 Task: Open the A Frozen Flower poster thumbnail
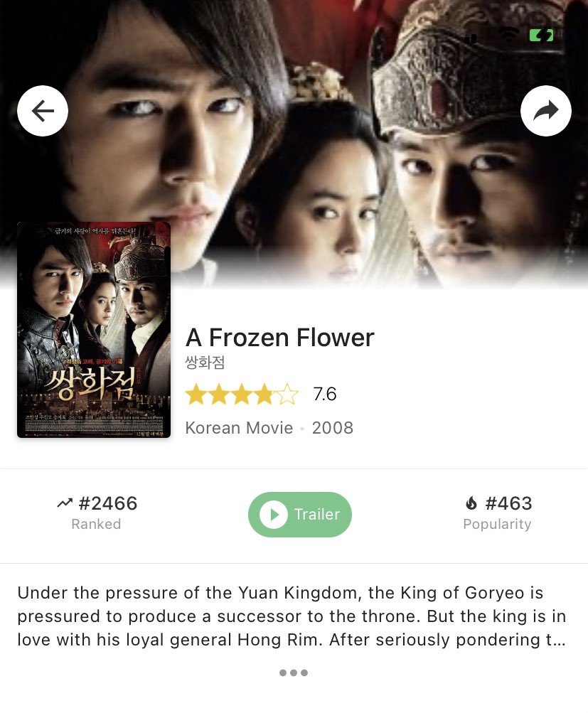94,330
